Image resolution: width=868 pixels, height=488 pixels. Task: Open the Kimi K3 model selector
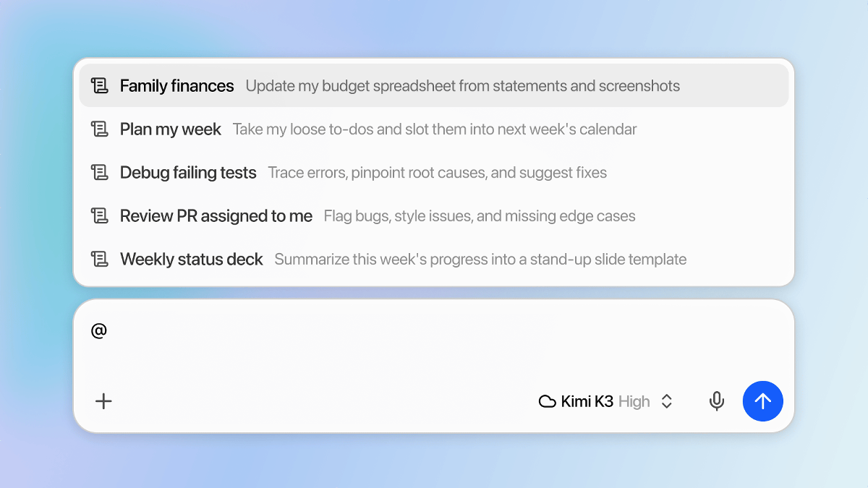coord(606,401)
